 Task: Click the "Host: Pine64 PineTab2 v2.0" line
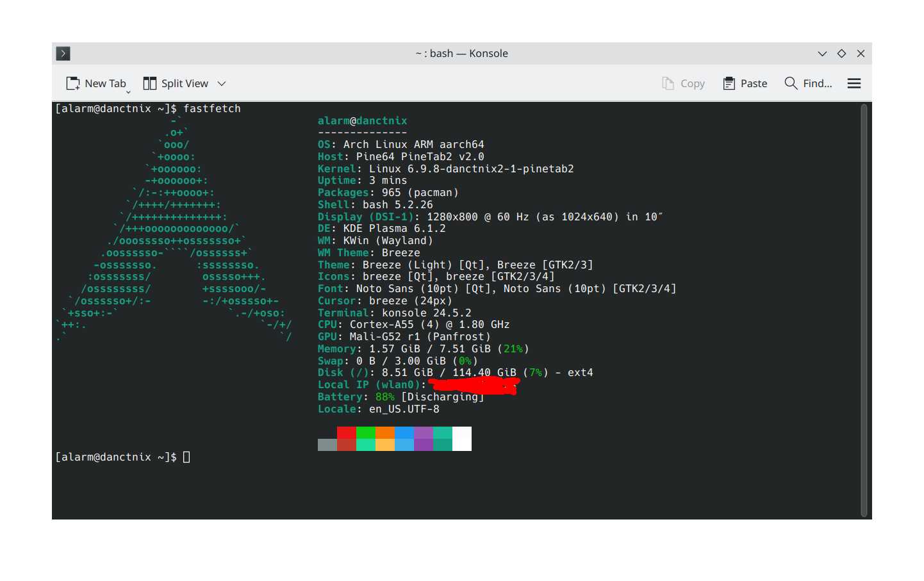tap(401, 156)
